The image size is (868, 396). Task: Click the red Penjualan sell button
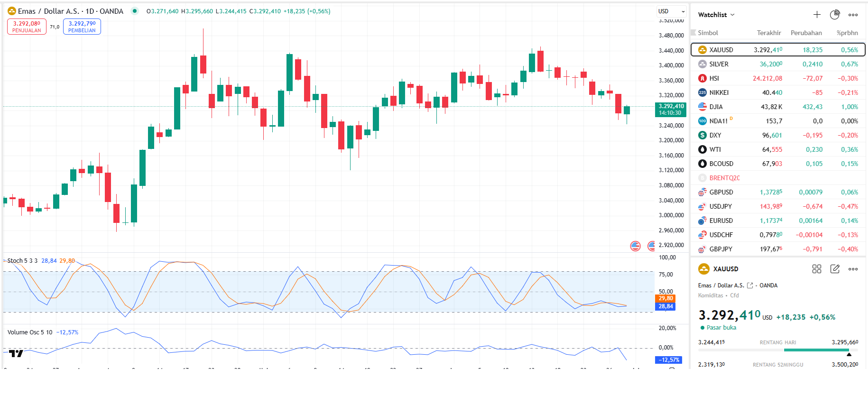27,27
